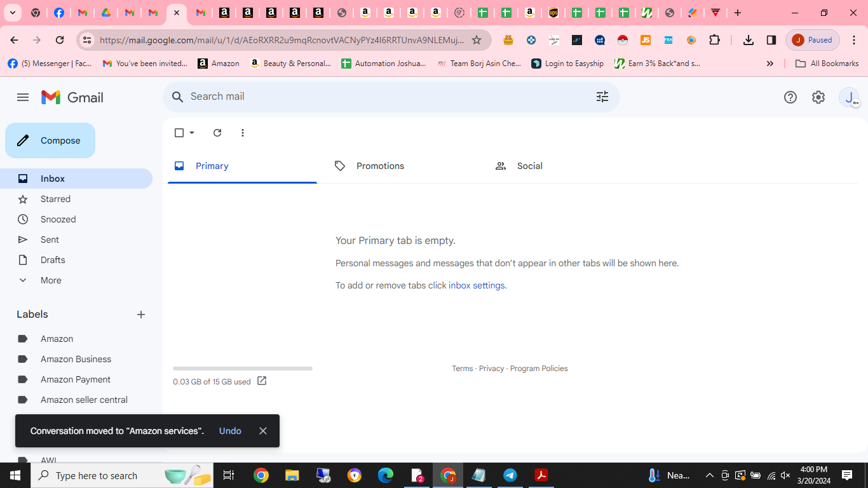Reload the page in Chrome
The height and width of the screenshot is (488, 868).
coord(60,40)
